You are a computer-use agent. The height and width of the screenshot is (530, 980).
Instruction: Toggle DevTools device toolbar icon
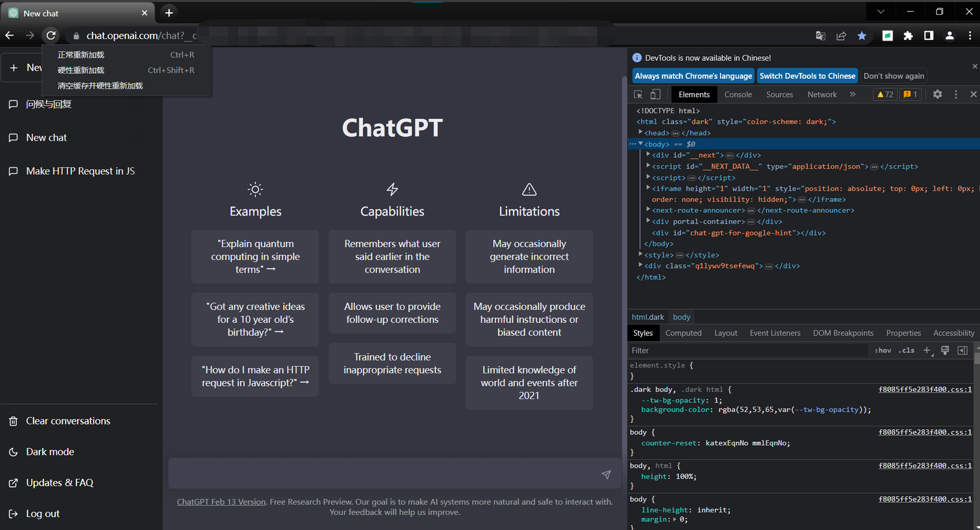pos(655,94)
